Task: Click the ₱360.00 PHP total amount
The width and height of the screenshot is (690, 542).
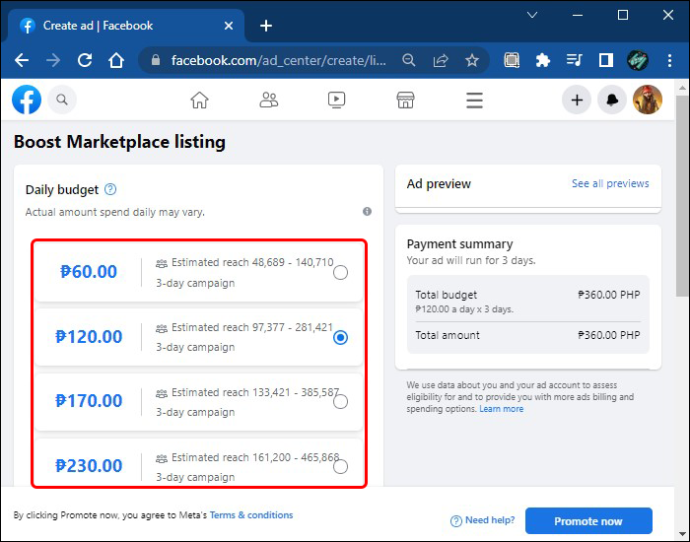Action: pyautogui.click(x=609, y=335)
